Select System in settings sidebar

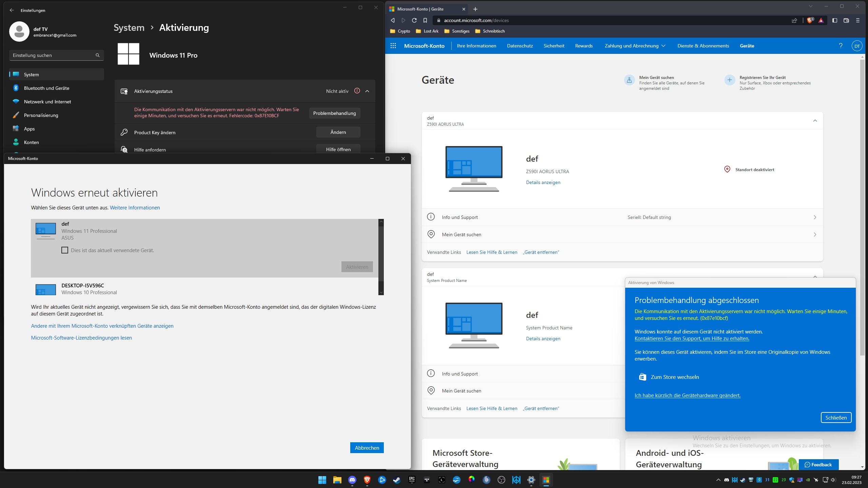pyautogui.click(x=57, y=74)
